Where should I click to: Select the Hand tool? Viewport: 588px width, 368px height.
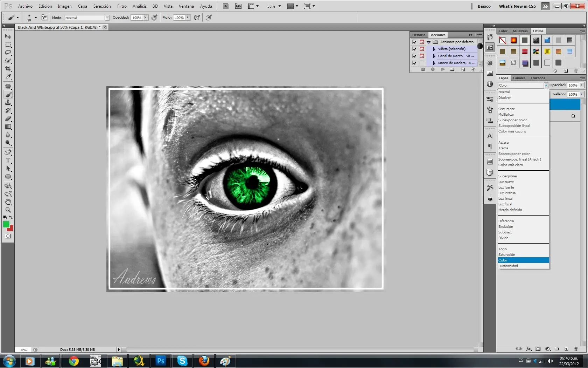tap(8, 202)
